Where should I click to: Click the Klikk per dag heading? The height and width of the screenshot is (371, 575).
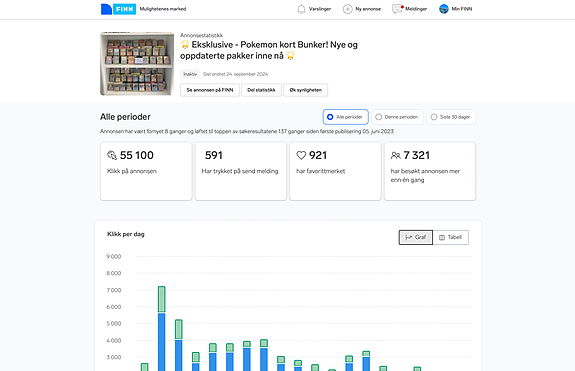click(126, 234)
